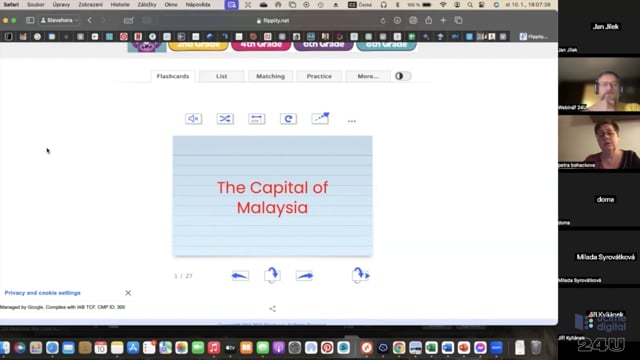Mute the flashcard audio speaker icon
This screenshot has width=640, height=360.
pos(193,119)
